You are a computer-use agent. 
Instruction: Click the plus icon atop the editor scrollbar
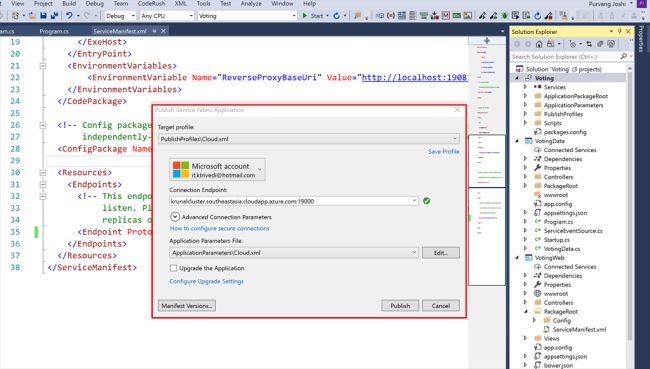coord(487,41)
